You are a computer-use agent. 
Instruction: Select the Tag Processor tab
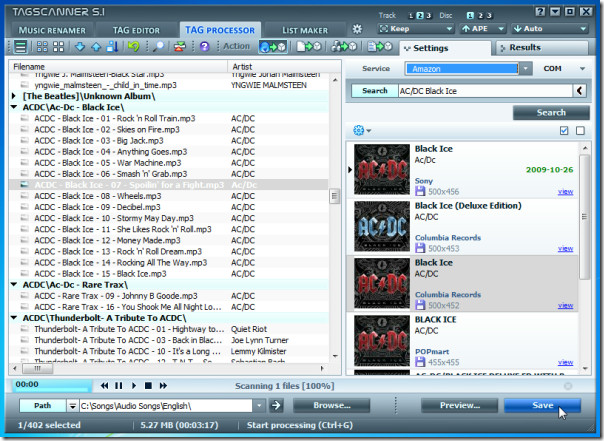point(220,30)
